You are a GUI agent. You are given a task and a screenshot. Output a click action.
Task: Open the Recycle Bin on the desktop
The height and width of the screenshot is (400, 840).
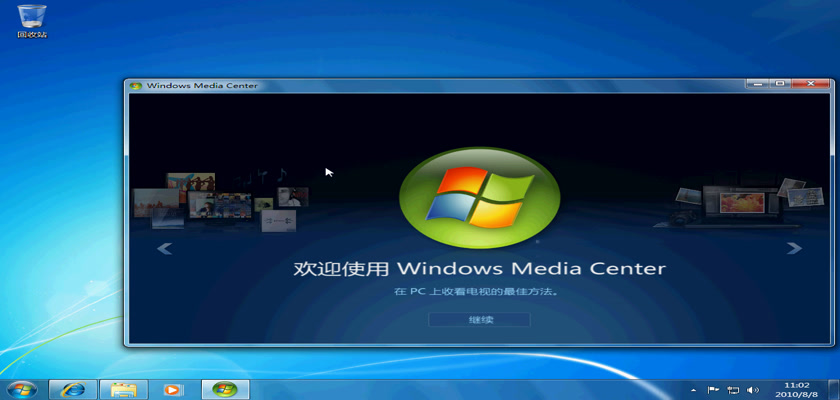(x=31, y=15)
